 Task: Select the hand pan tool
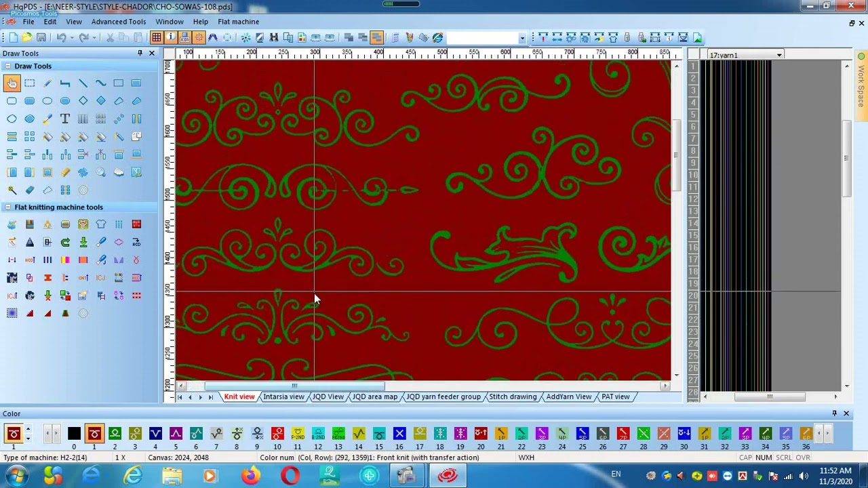coord(12,83)
